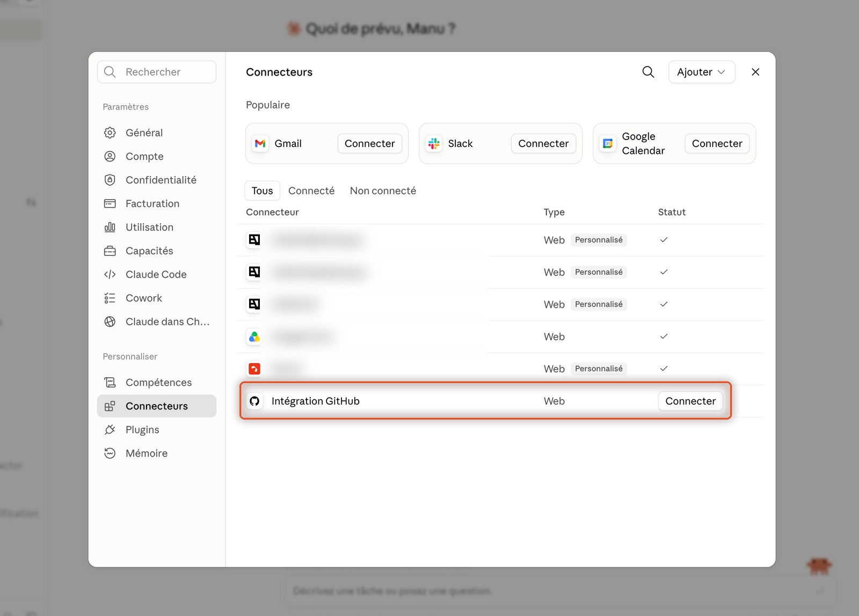Open the Plugins plug icon
This screenshot has height=616, width=859.
point(110,430)
